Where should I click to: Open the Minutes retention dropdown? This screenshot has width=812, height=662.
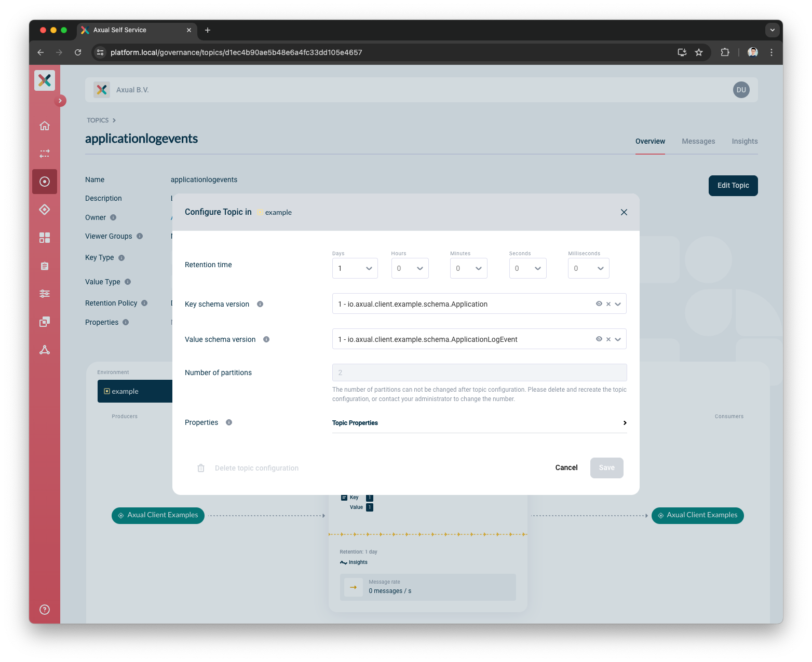pyautogui.click(x=469, y=268)
